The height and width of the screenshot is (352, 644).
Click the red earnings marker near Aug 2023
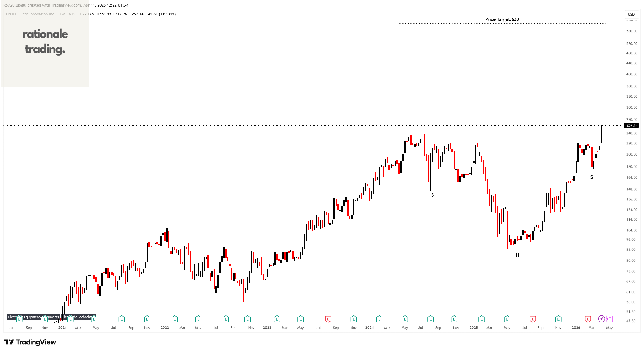point(328,319)
